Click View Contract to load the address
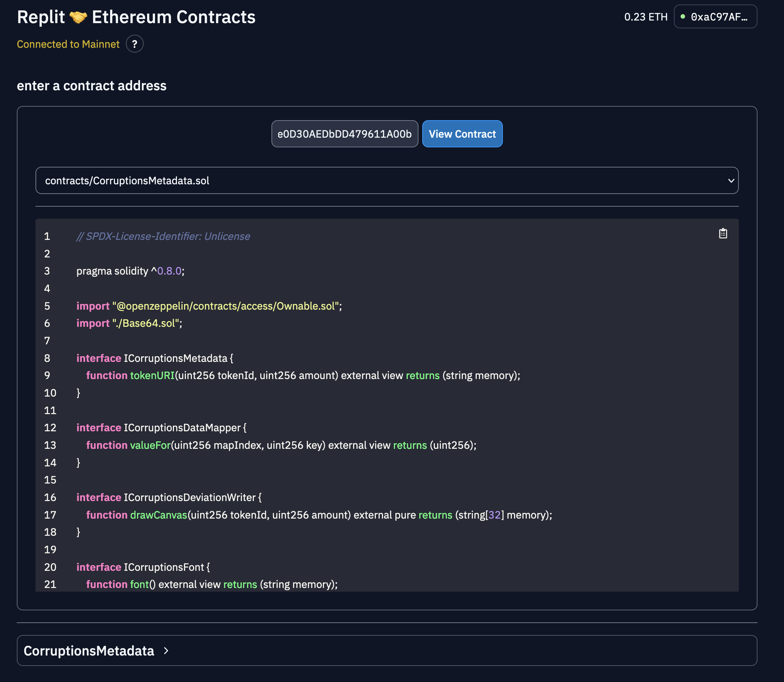 point(462,134)
